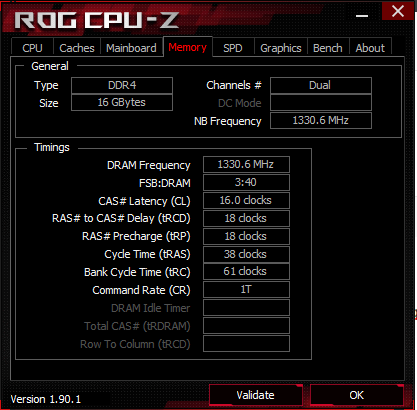Select the About tab
The image size is (417, 410).
pos(370,48)
